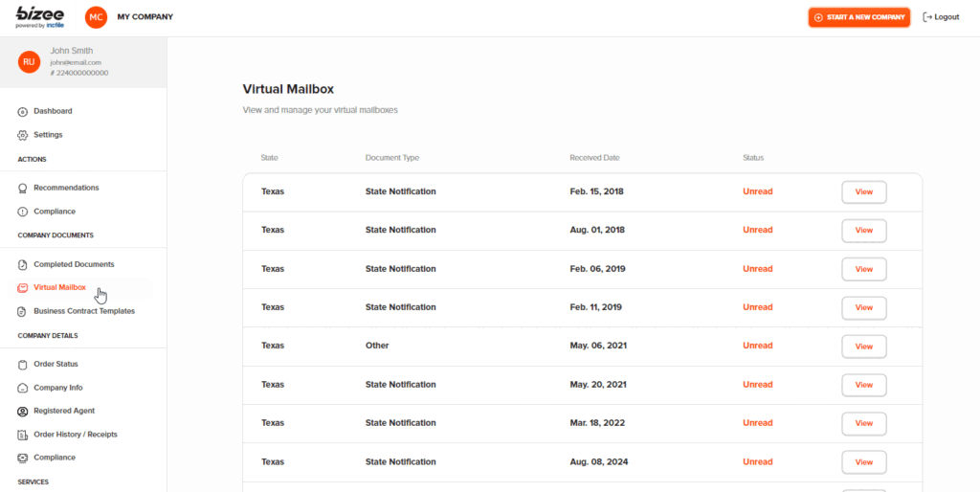Click the Registered Agent person icon
980x492 pixels.
(x=23, y=412)
